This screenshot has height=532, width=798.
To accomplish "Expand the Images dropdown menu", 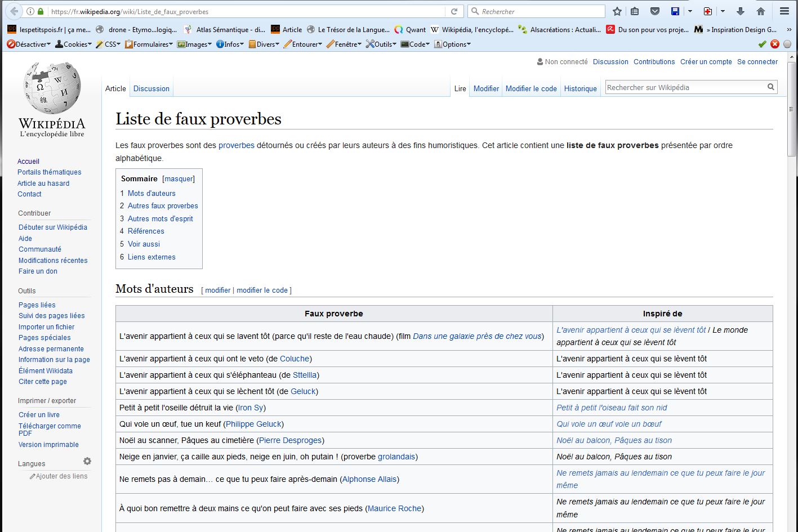I will click(194, 44).
